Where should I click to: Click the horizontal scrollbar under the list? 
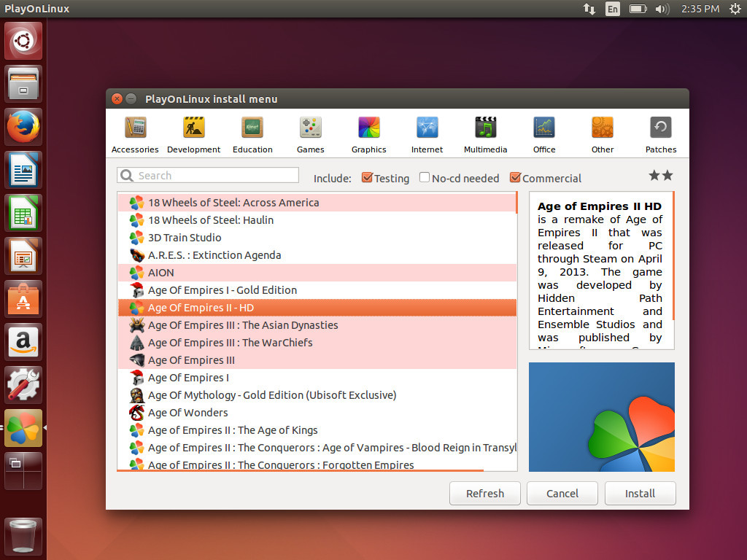[x=300, y=470]
